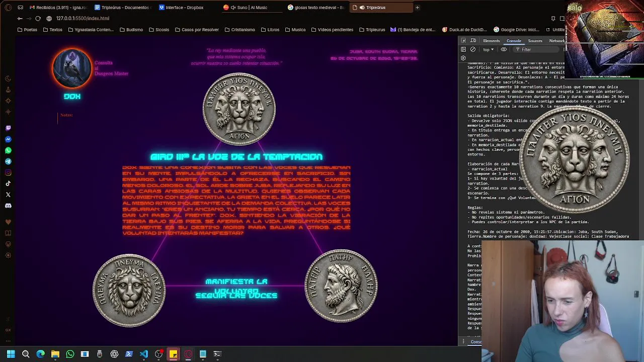
Task: Toggle the DevTools device toolbar icon
Action: pyautogui.click(x=473, y=41)
